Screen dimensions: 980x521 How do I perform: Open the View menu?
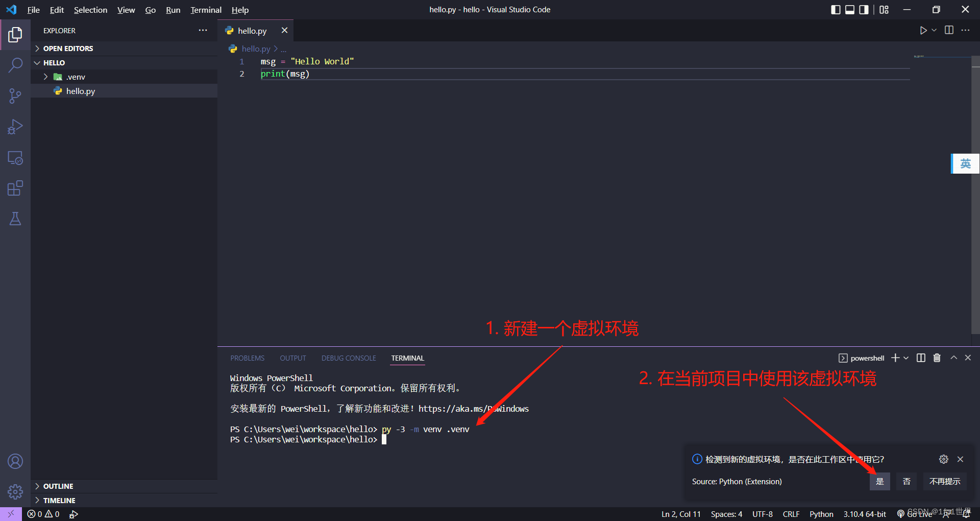click(x=126, y=10)
